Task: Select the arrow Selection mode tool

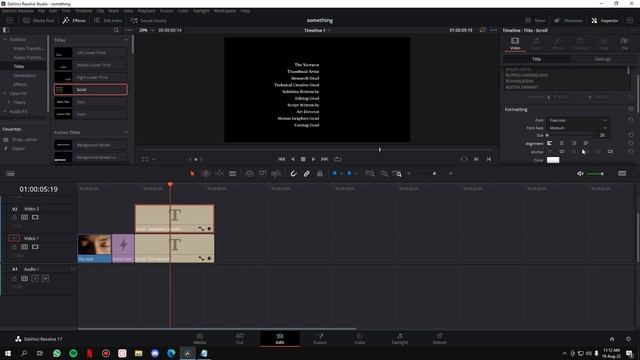Action: [x=192, y=173]
